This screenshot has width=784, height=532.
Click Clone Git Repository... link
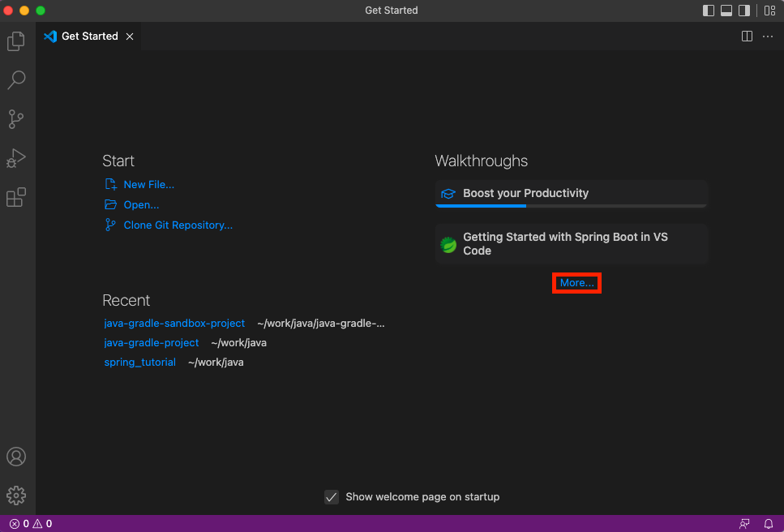click(x=178, y=225)
